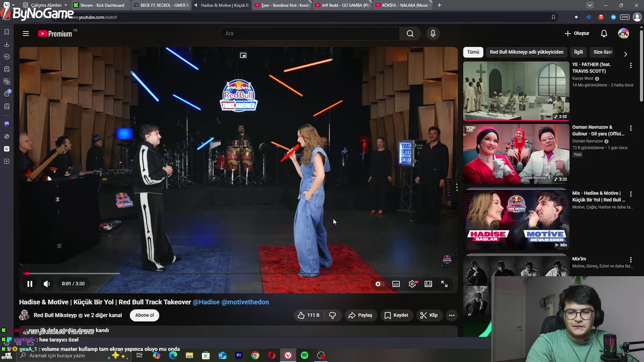644x362 pixels.
Task: Like the video with 111 B likes
Action: (x=309, y=315)
